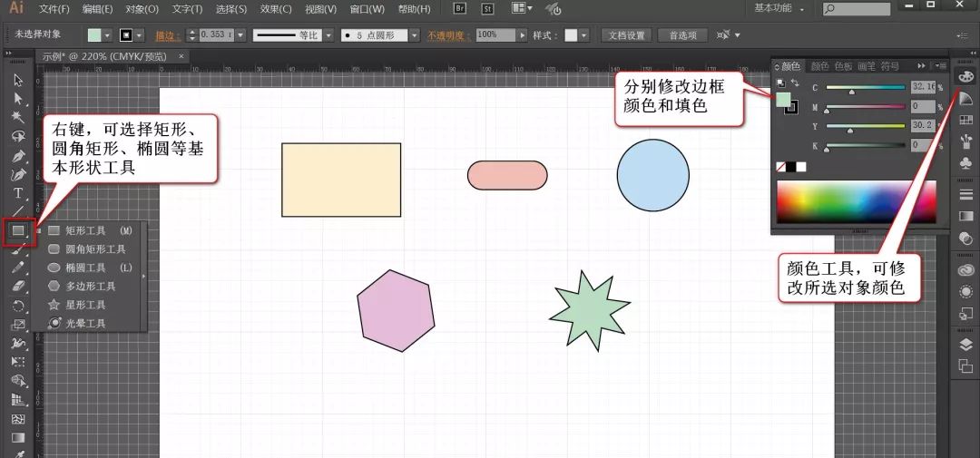Select the Rotate tool
The height and width of the screenshot is (458, 980).
coord(18,306)
